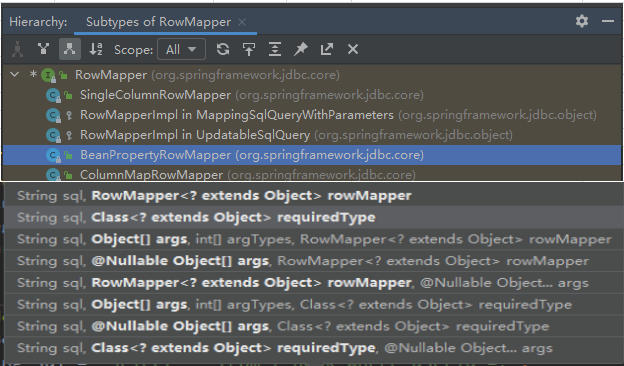The width and height of the screenshot is (624, 366).
Task: Click the ColumnMapRowMapper class icon
Action: click(53, 174)
